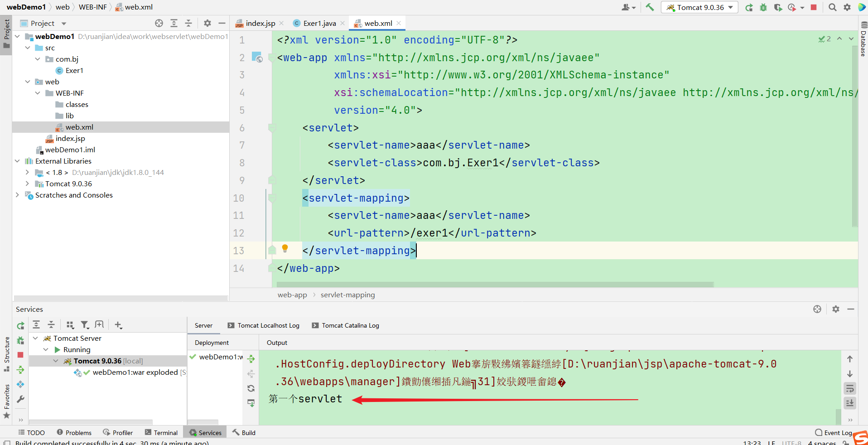
Task: Collapse the src folder node
Action: pyautogui.click(x=28, y=48)
